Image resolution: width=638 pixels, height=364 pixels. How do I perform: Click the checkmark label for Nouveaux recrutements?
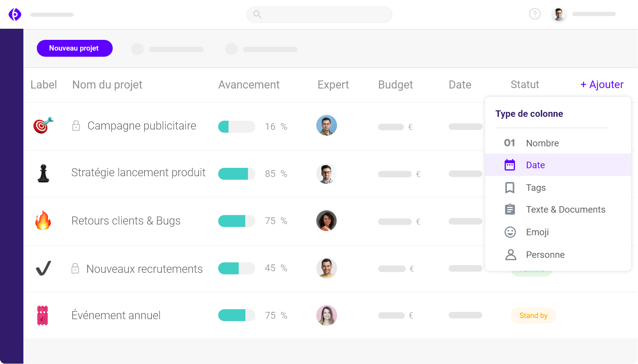click(43, 268)
